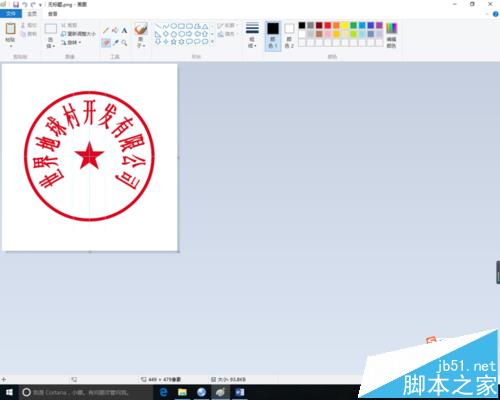Choose the Pentagon shape
Screen dimensions: 500x400
[x=174, y=34]
